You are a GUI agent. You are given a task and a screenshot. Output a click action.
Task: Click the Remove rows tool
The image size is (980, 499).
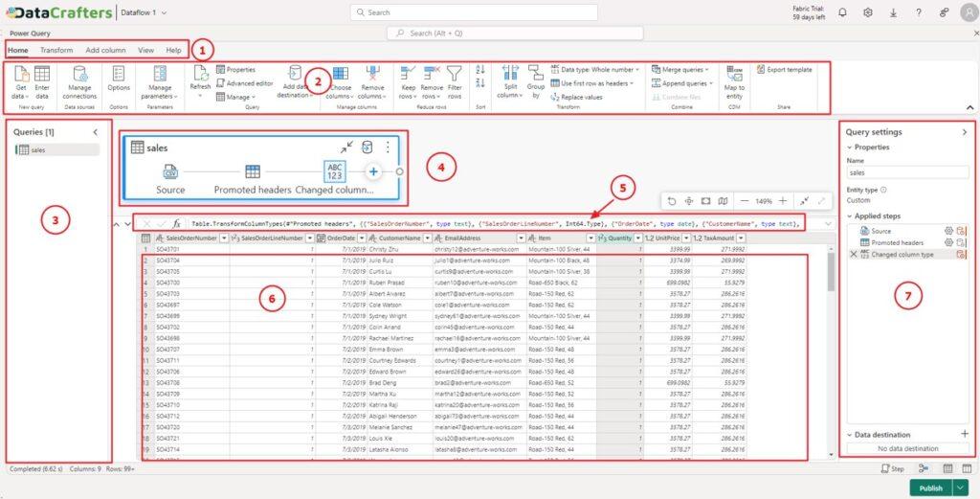432,82
